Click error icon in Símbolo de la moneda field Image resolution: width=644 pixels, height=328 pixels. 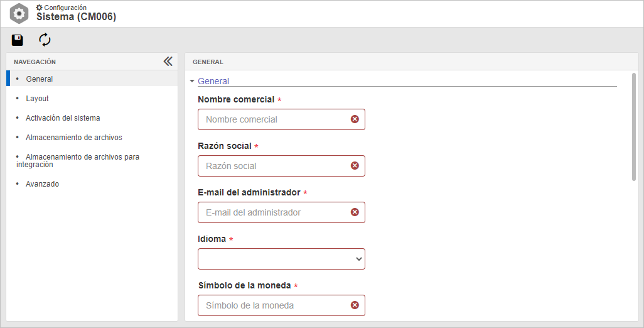pyautogui.click(x=355, y=305)
